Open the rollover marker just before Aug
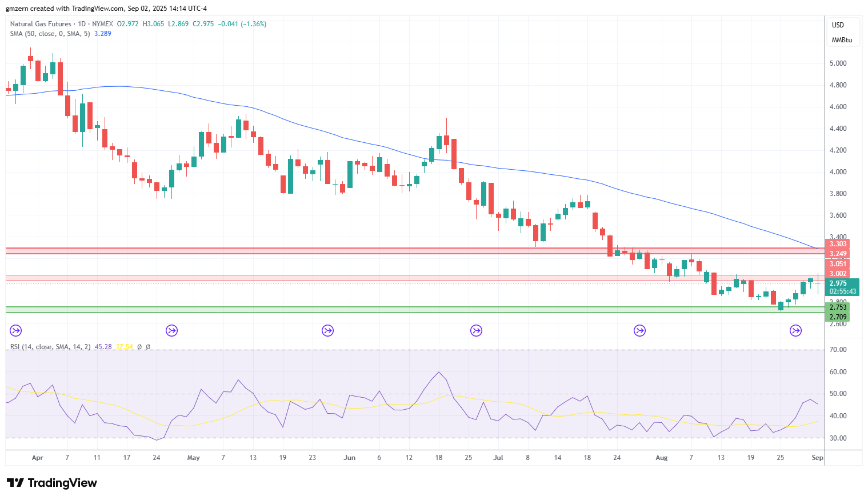868x500 pixels. (x=640, y=330)
